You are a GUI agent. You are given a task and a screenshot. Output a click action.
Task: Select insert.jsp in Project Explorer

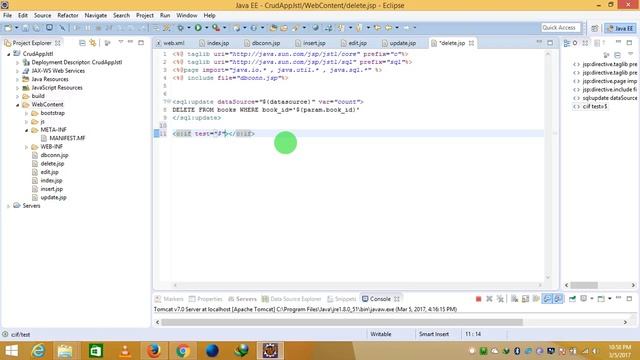click(51, 189)
